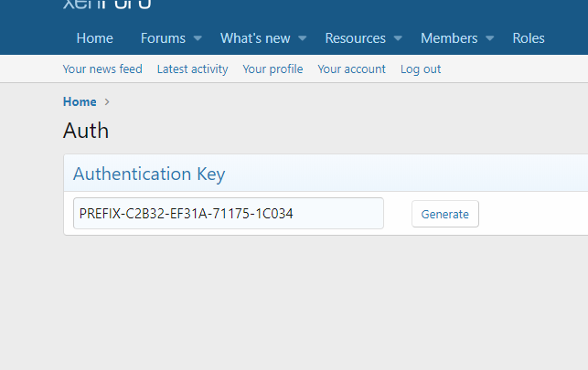Click the Authentication Key section header
588x370 pixels.
coord(149,174)
